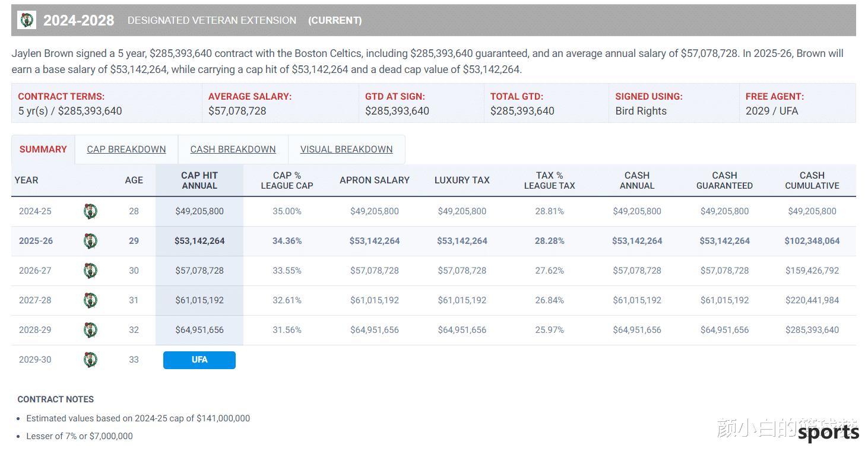This screenshot has height=451, width=868.
Task: Click the Celtics logo in the contract header
Action: pos(27,20)
